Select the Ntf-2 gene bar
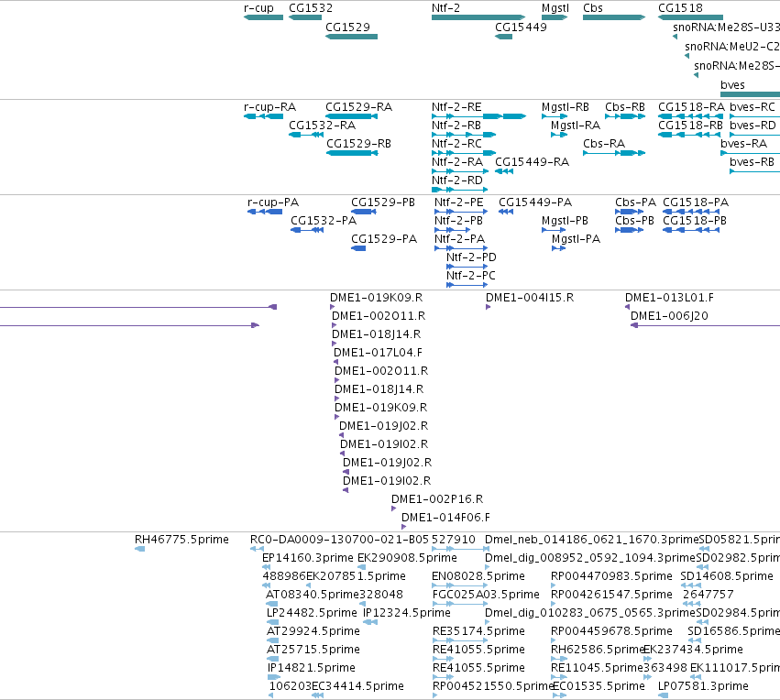This screenshot has height=700, width=780. click(478, 17)
